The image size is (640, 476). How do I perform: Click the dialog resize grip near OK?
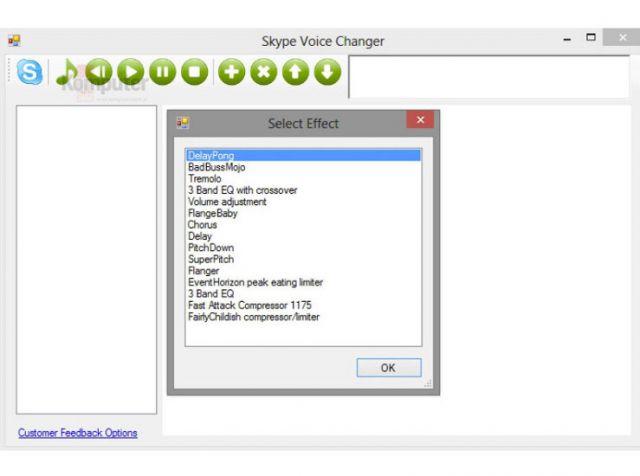click(428, 383)
